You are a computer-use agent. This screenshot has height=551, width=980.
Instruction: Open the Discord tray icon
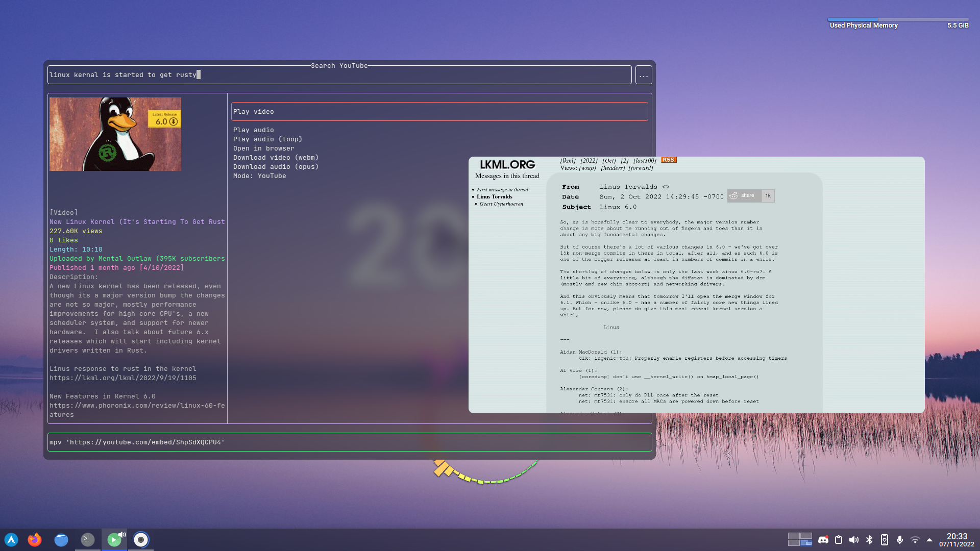[823, 540]
